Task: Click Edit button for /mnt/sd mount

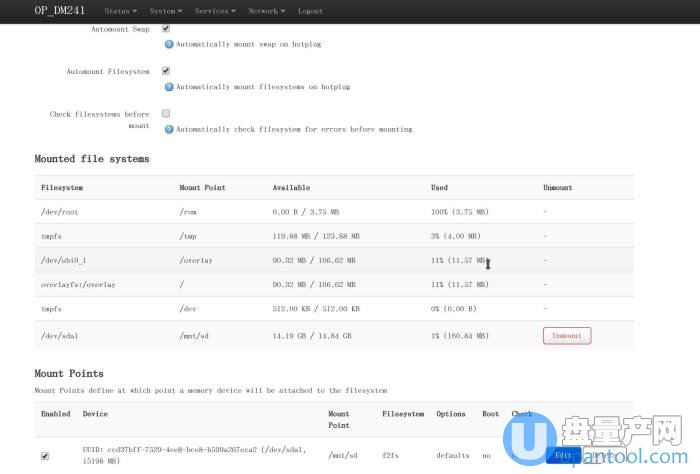Action: pyautogui.click(x=561, y=455)
